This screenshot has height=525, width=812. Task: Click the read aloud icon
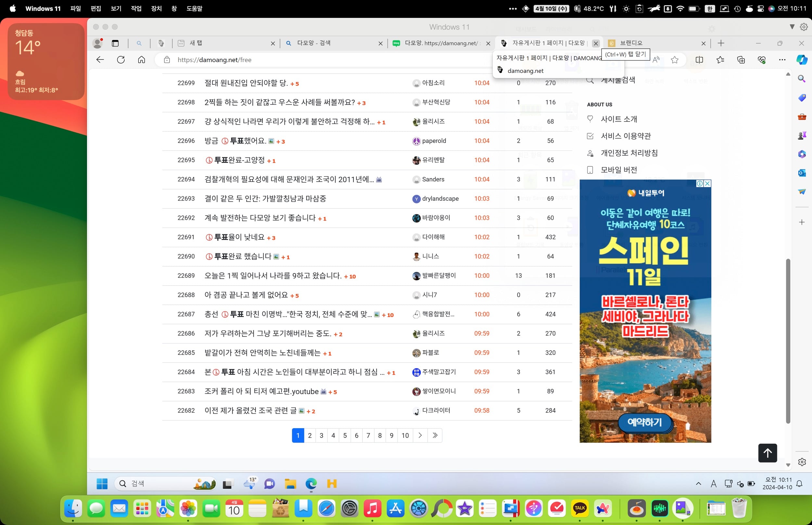(656, 60)
